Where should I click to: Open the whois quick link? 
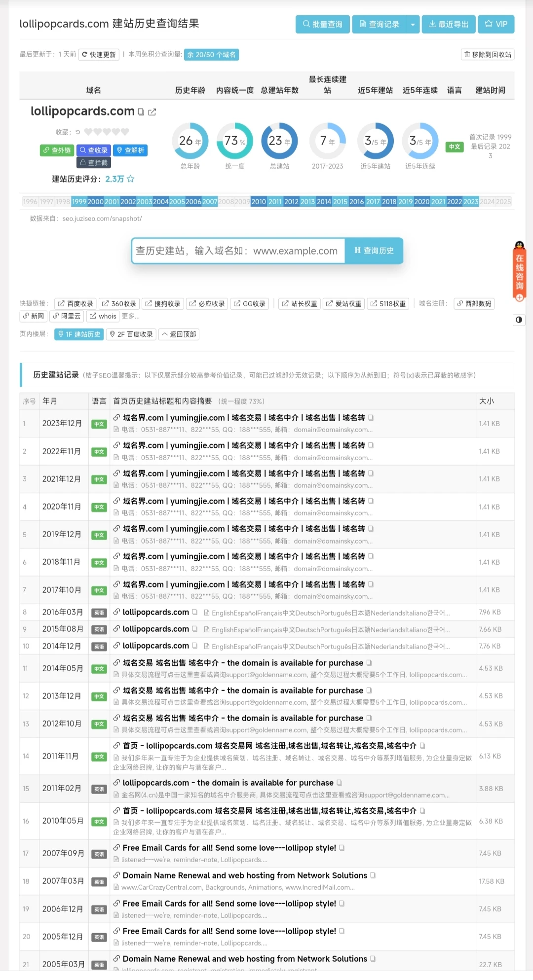tap(103, 316)
